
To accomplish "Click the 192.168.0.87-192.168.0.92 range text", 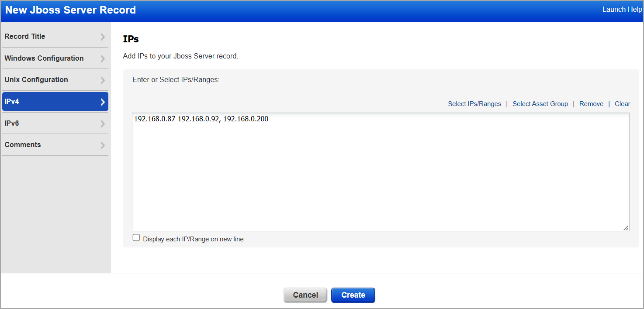I will pyautogui.click(x=177, y=119).
